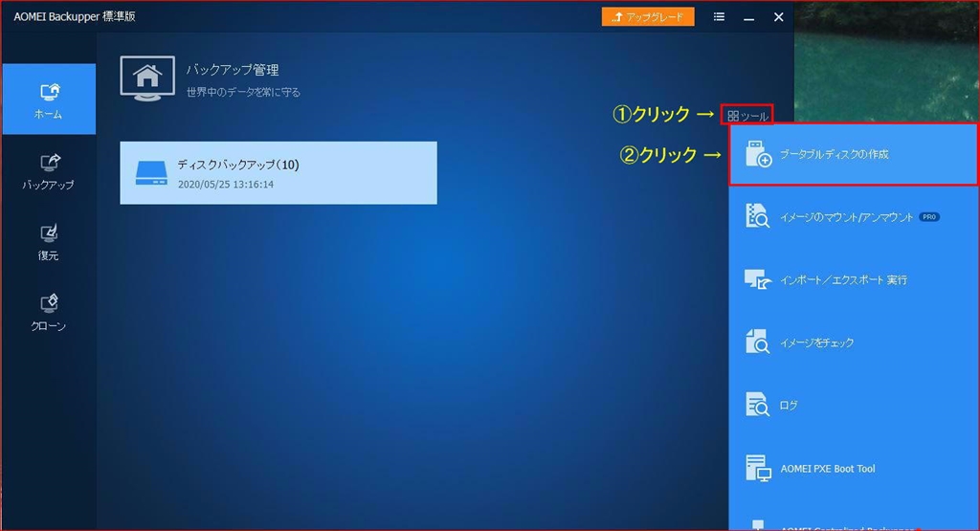The height and width of the screenshot is (531, 980).
Task: Select Import/Export menu item
Action: [x=853, y=279]
